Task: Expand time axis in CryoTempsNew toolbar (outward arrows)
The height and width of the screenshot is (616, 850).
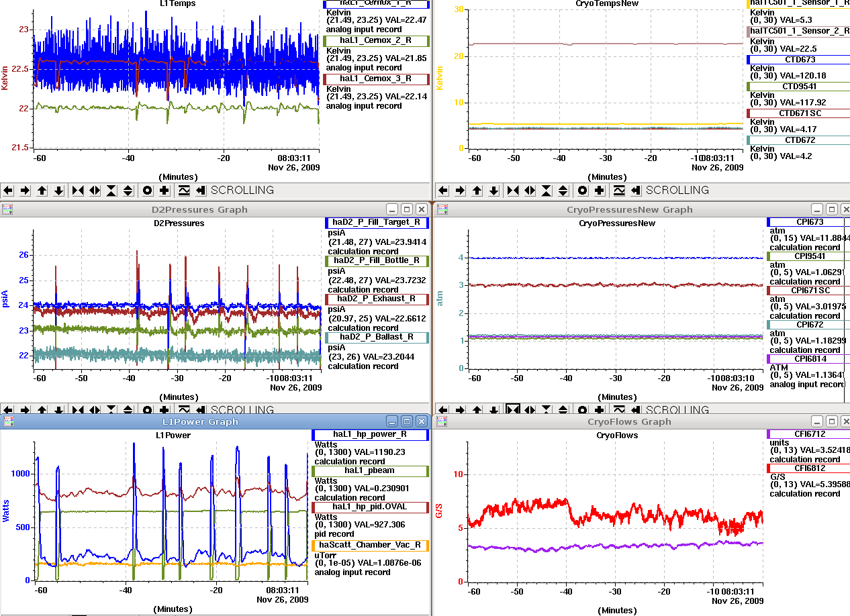Action: coord(530,191)
